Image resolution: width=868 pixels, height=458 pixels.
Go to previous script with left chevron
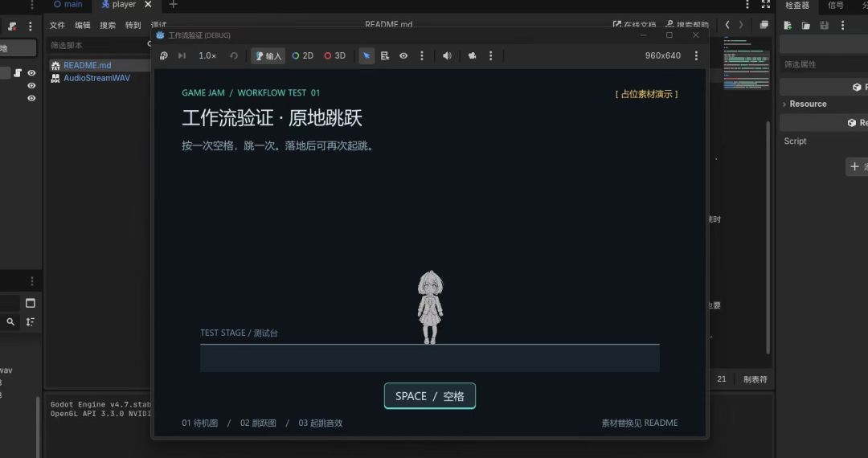point(727,25)
